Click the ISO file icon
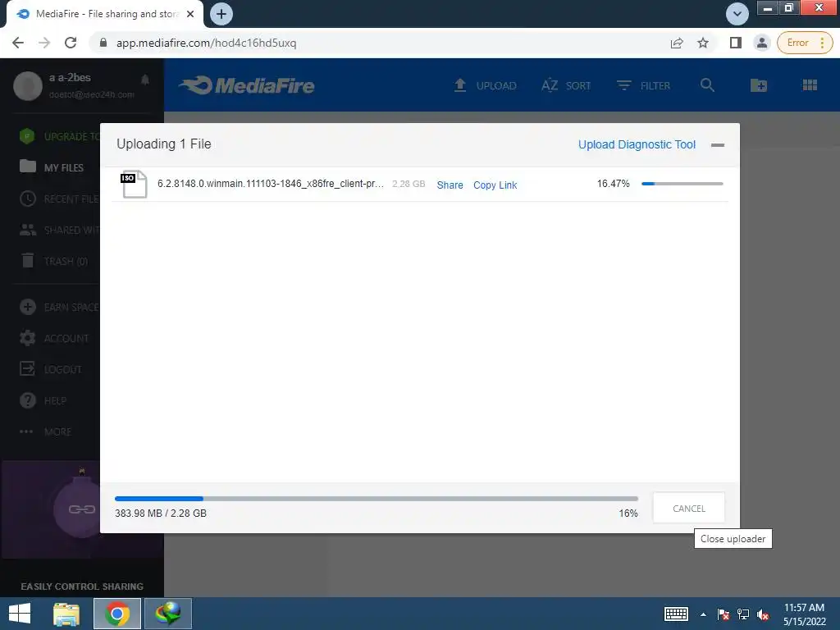Image resolution: width=840 pixels, height=630 pixels. pyautogui.click(x=134, y=184)
